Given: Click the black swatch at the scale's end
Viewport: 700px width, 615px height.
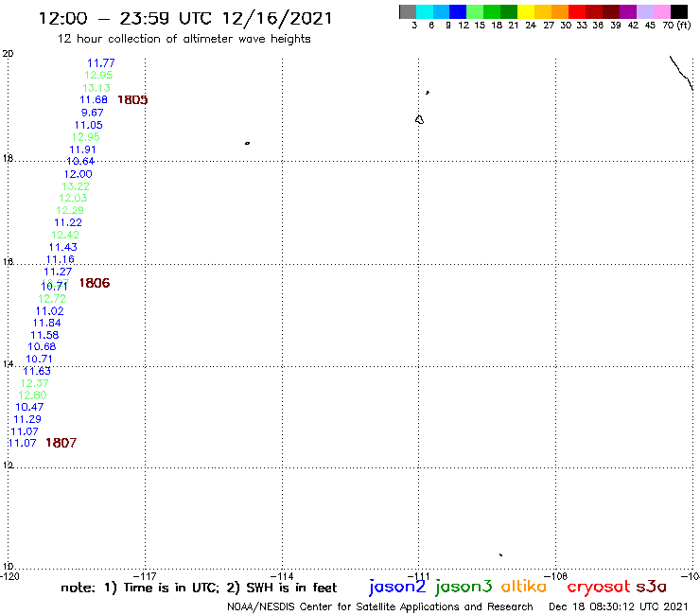Looking at the screenshot, I should click(678, 11).
